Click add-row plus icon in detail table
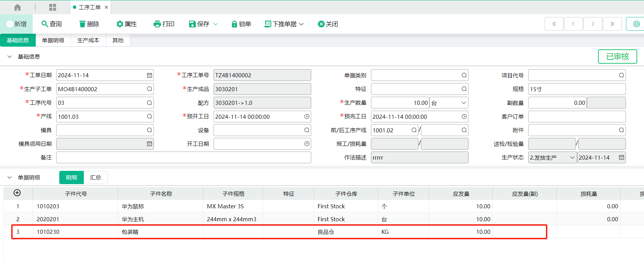Screen dimensions: 644x259 click(17, 193)
